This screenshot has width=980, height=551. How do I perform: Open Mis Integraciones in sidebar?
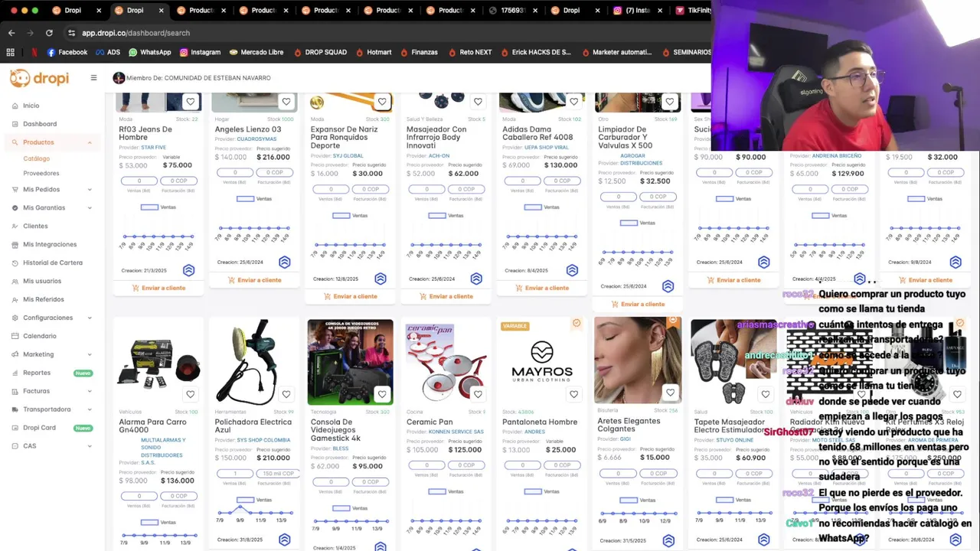pos(50,244)
